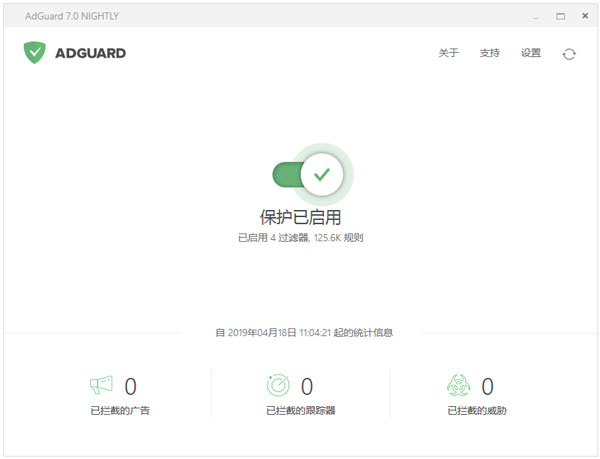Click the AdGuard shield logo icon
The image size is (600, 459).
35,52
